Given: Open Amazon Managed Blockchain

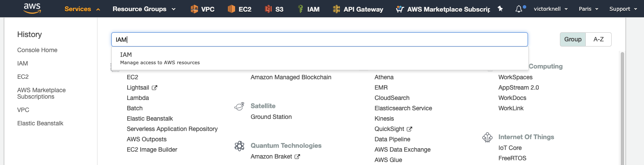Looking at the screenshot, I should click(291, 77).
